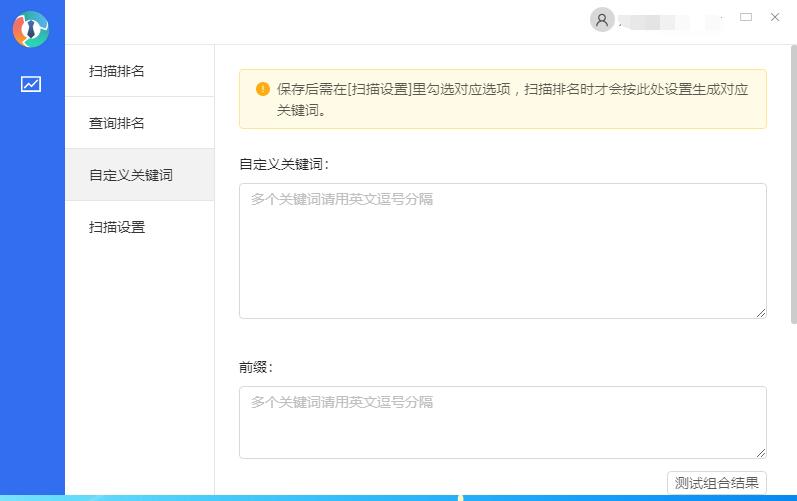Image resolution: width=797 pixels, height=501 pixels.
Task: Focus the 自定义关键词 text area
Action: coord(502,250)
